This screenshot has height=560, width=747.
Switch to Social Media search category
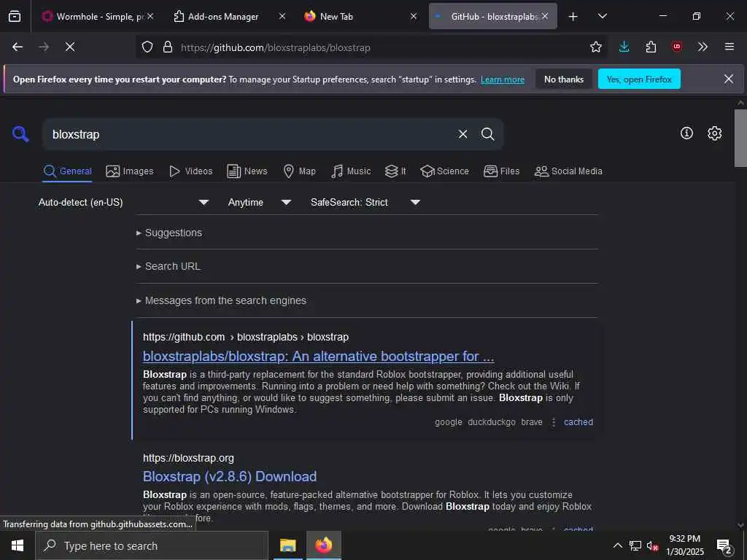(568, 171)
